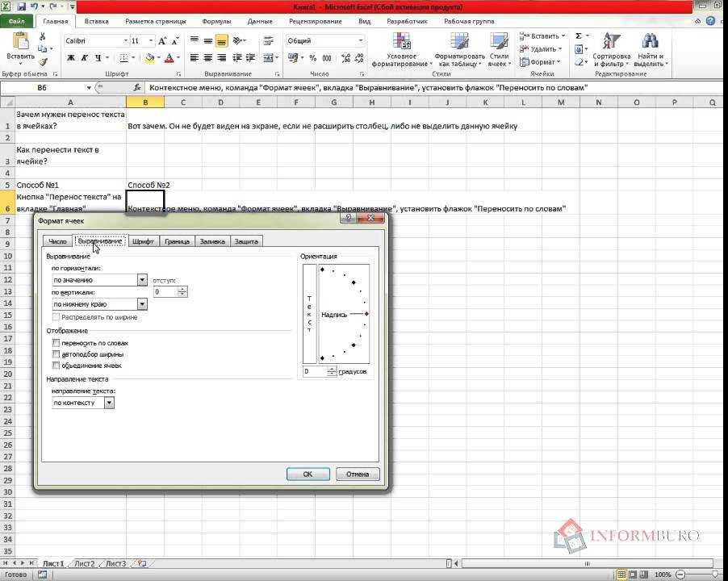Screen dimensions: 728x581
Task: Open the 'Вставка' ribbon tab
Action: pos(97,21)
